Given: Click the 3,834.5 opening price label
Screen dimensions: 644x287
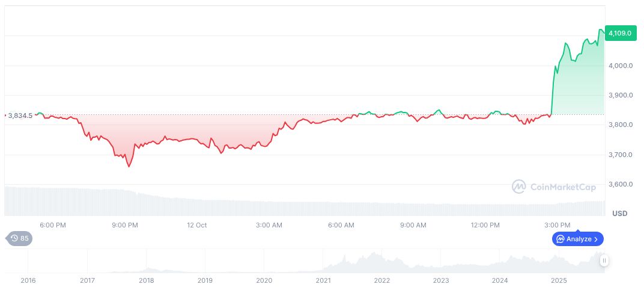Looking at the screenshot, I should [20, 115].
